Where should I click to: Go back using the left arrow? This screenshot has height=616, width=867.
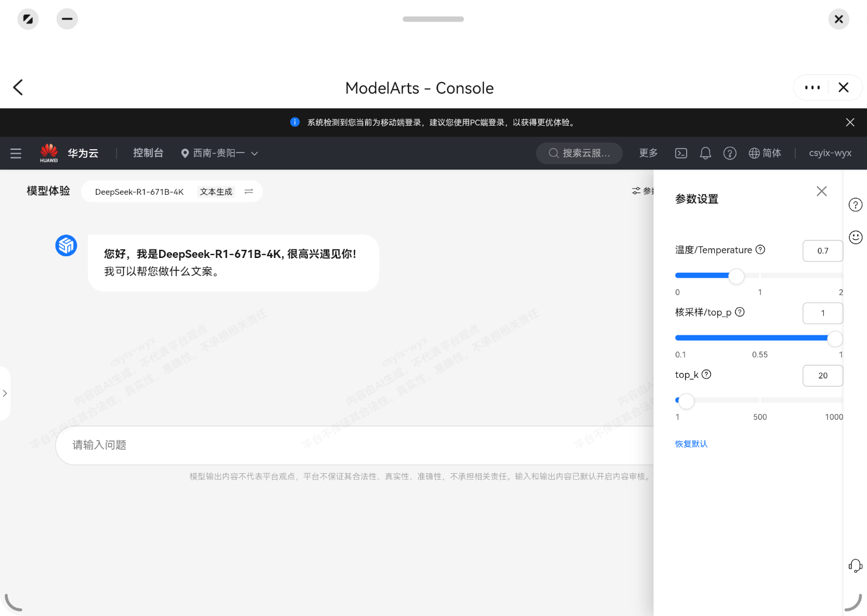pyautogui.click(x=18, y=88)
